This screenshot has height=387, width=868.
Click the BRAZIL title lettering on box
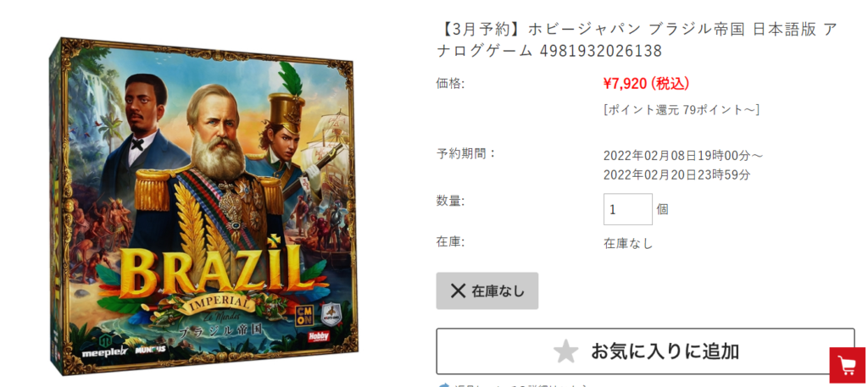pyautogui.click(x=211, y=270)
